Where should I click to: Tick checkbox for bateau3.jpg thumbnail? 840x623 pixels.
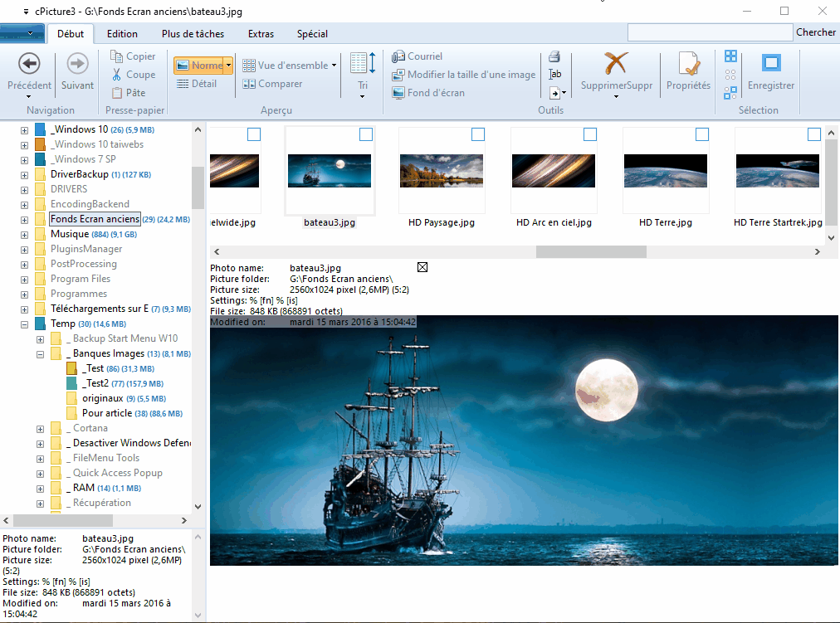(x=366, y=134)
